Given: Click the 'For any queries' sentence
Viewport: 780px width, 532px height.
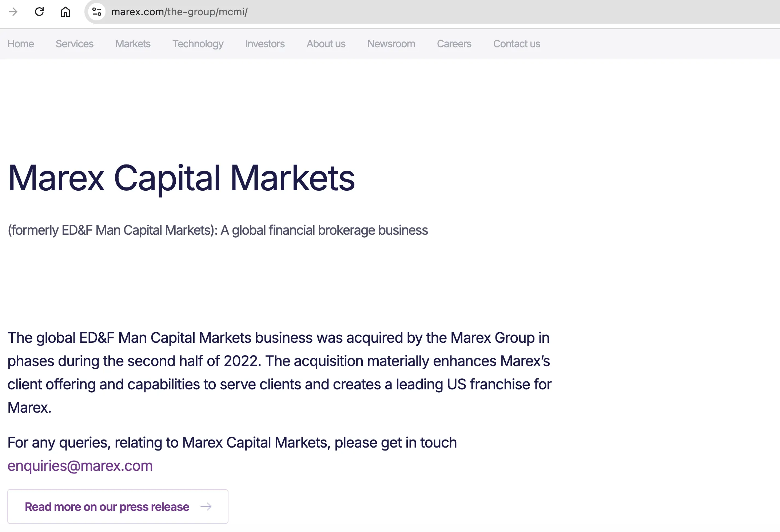Looking at the screenshot, I should coord(232,443).
